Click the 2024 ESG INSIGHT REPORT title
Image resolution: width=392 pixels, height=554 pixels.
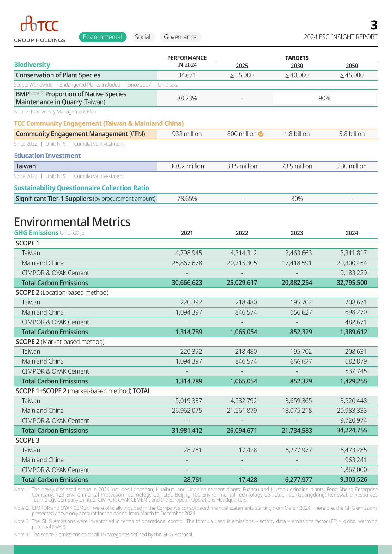click(x=341, y=37)
